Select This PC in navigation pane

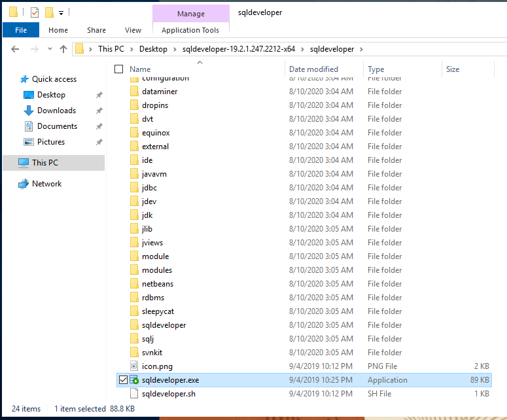coord(45,163)
